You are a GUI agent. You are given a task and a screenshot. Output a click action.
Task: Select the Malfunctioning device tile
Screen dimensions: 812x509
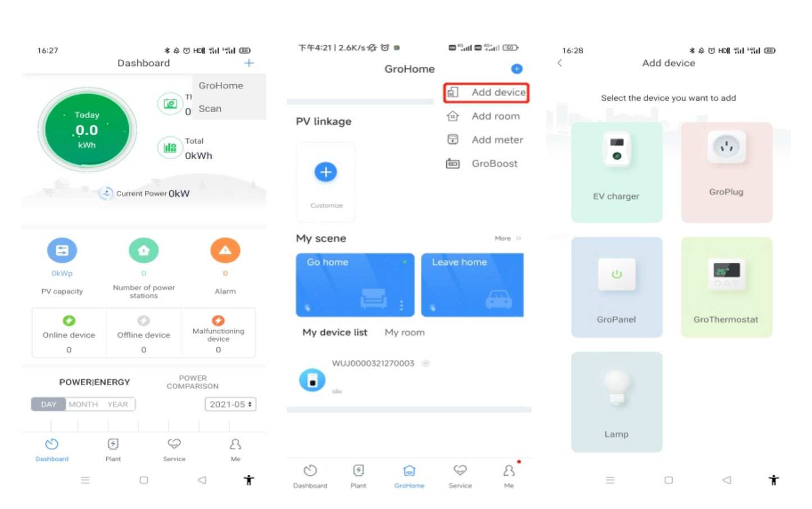pos(218,333)
